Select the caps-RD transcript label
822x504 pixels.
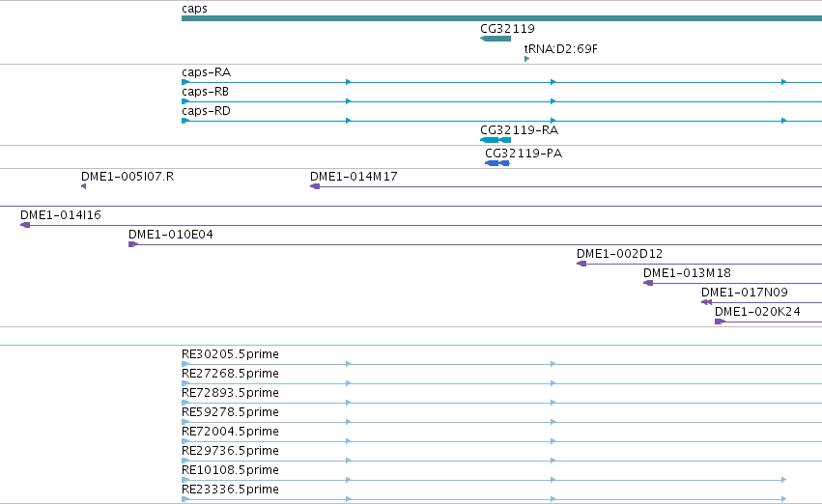click(206, 111)
